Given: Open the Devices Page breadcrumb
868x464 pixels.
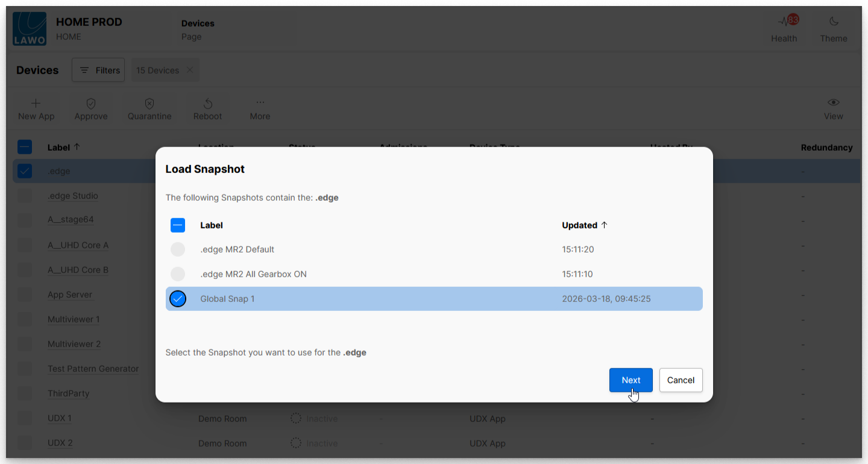Looking at the screenshot, I should (198, 30).
